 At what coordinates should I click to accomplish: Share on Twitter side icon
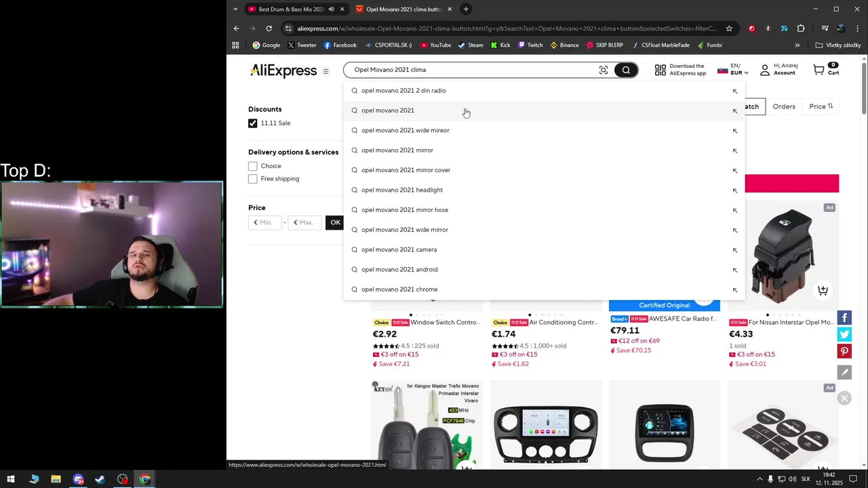[844, 334]
